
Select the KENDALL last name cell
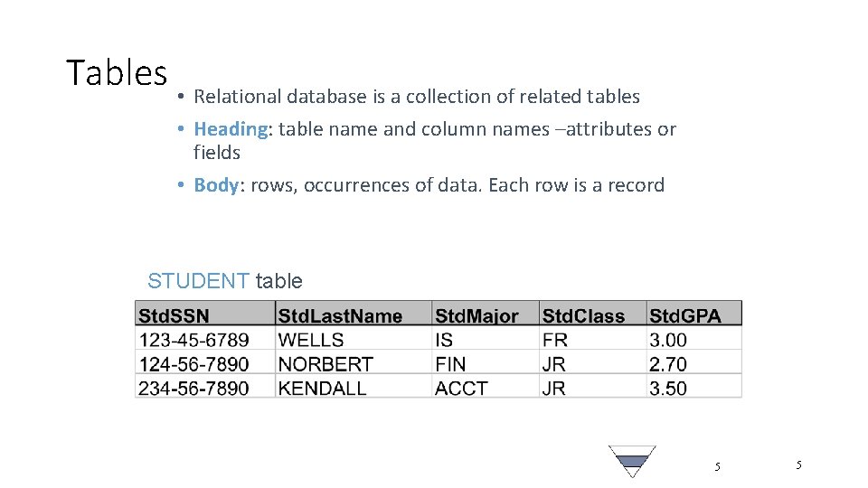322,389
